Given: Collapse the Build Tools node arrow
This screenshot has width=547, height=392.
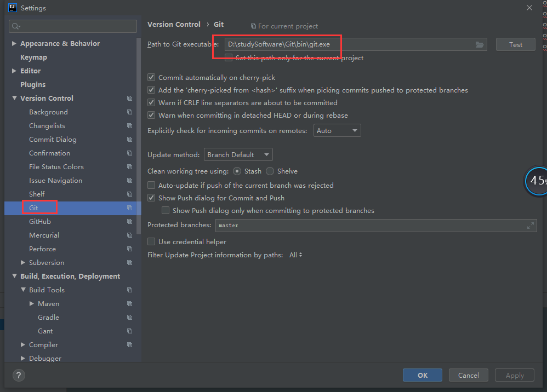Looking at the screenshot, I should coord(23,290).
